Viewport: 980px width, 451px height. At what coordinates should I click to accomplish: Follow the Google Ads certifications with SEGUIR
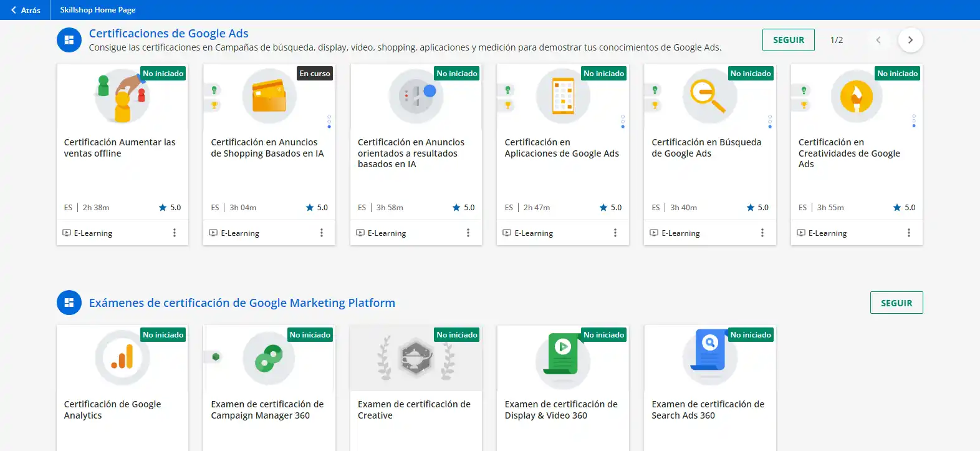(x=788, y=40)
